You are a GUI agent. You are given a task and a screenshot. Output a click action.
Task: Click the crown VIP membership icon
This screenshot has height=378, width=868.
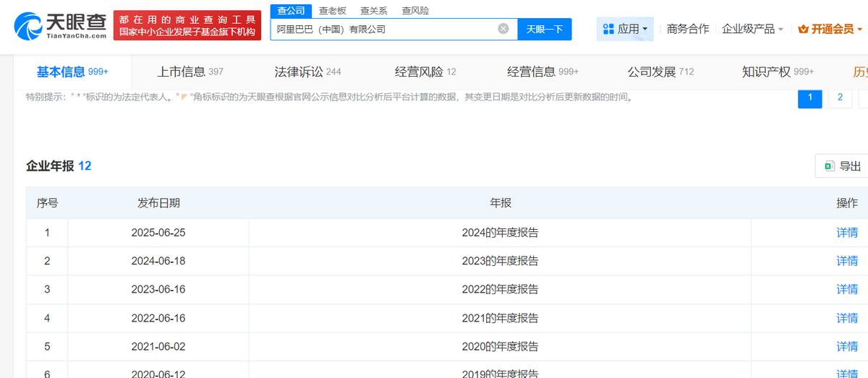tap(803, 29)
